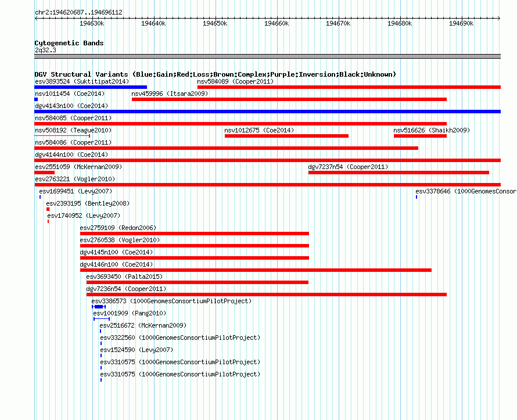
Task: Open variant nsv1011454 (Coe2014) label
Action: coord(70,94)
